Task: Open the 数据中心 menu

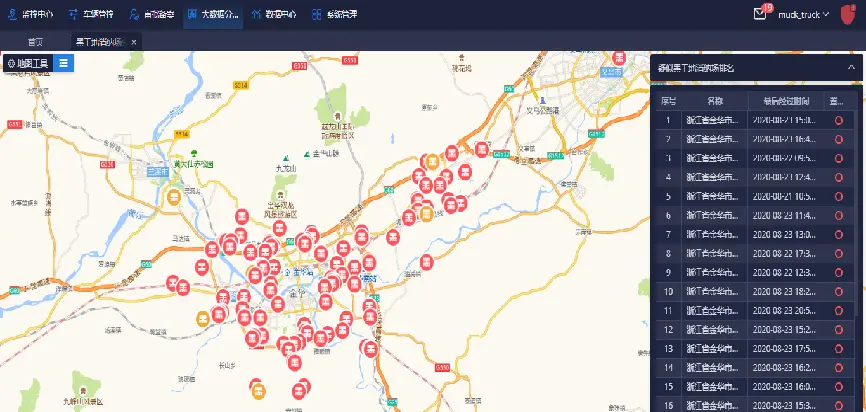Action: point(274,14)
